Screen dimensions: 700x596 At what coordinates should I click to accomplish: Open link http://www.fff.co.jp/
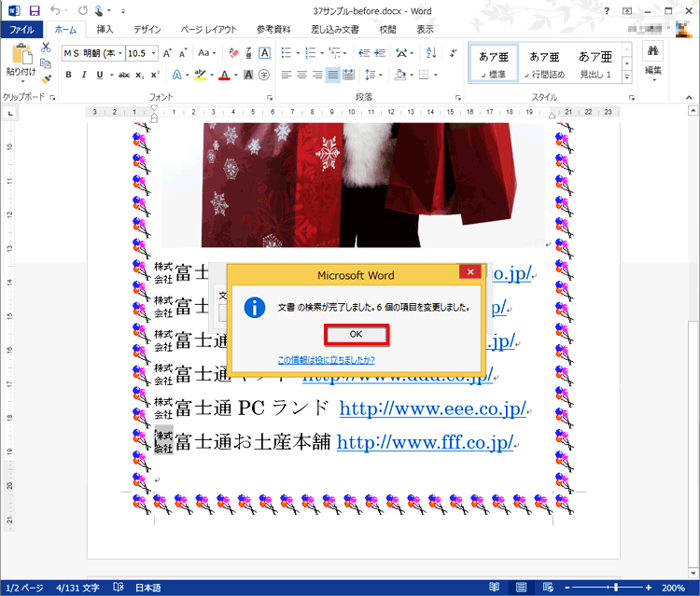point(425,442)
